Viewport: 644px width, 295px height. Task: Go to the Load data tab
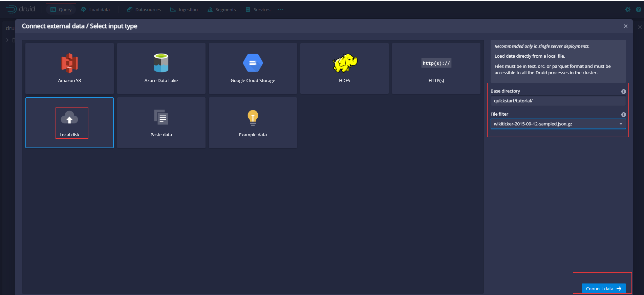(95, 9)
